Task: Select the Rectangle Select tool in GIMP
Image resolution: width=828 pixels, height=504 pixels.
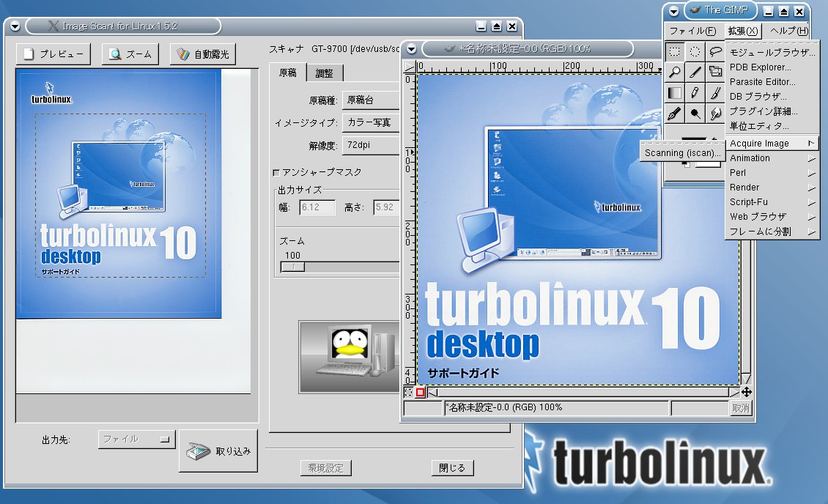Action: click(674, 52)
